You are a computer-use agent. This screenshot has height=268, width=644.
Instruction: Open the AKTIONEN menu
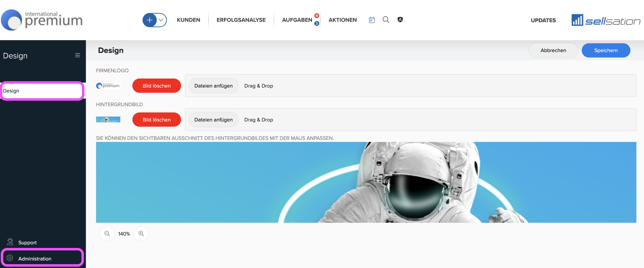coord(343,20)
